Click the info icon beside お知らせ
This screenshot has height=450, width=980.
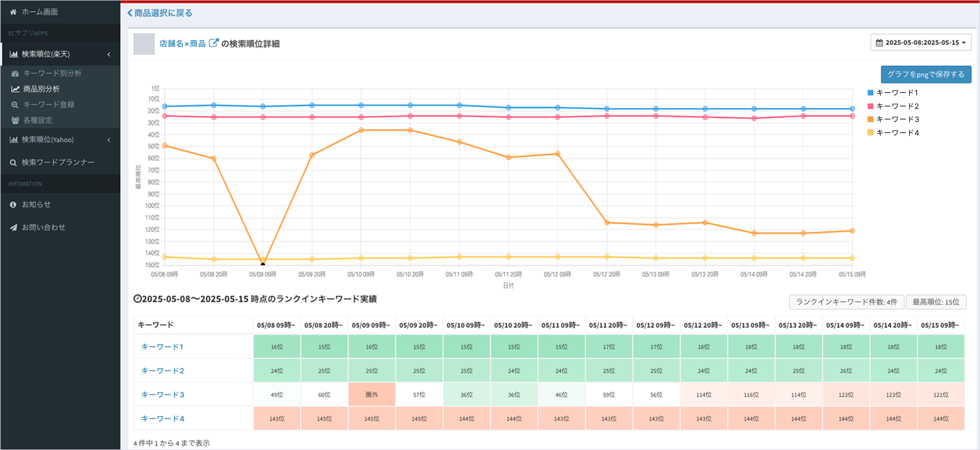[x=13, y=205]
